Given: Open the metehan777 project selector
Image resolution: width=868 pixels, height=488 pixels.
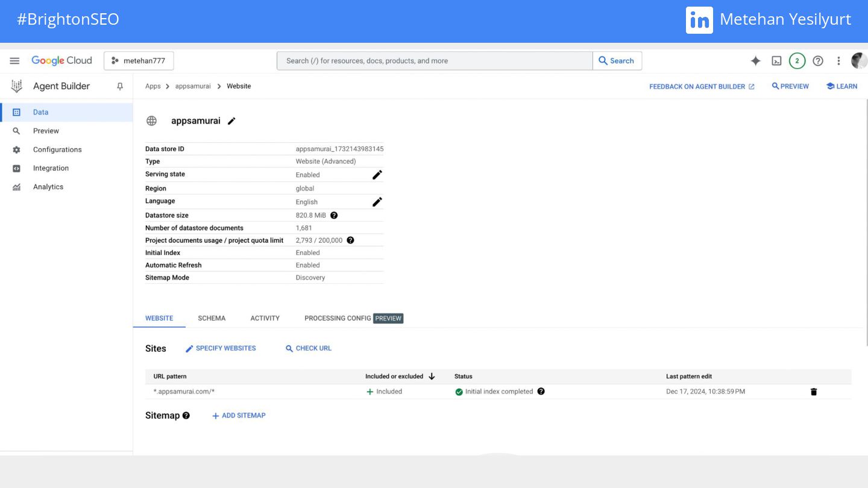Looking at the screenshot, I should 139,61.
